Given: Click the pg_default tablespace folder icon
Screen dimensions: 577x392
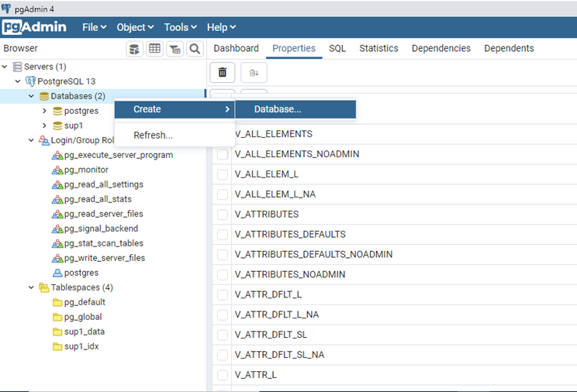Looking at the screenshot, I should 57,302.
